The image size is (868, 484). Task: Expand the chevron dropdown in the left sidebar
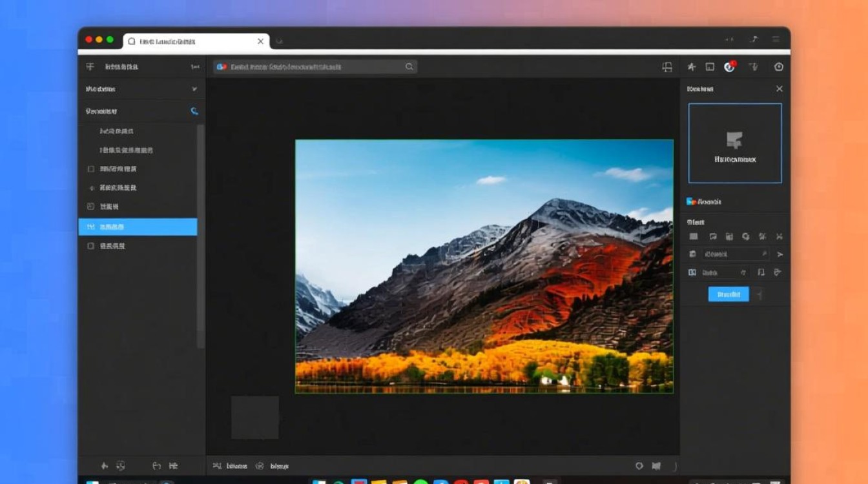pyautogui.click(x=194, y=89)
